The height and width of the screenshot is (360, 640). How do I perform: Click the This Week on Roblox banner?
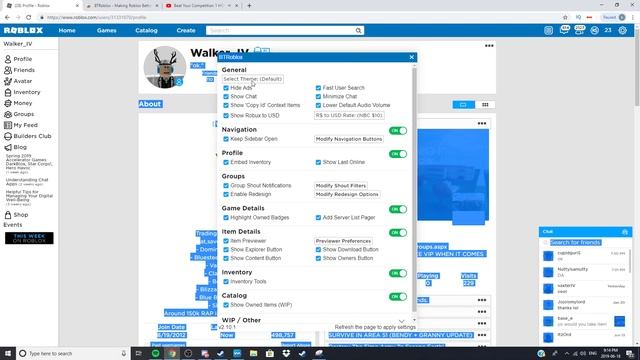tap(29, 238)
